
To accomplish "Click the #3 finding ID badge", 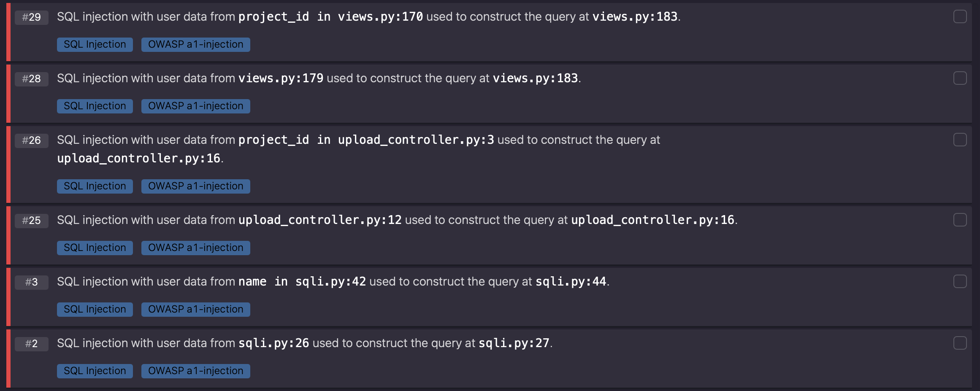I will 32,282.
